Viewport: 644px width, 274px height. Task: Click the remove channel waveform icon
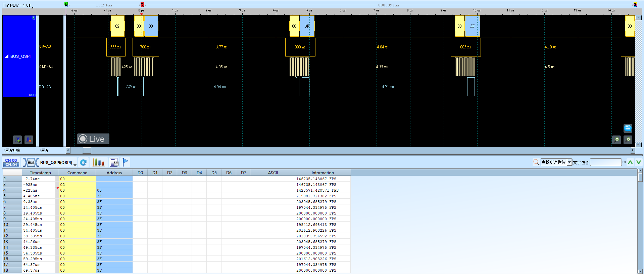click(29, 140)
